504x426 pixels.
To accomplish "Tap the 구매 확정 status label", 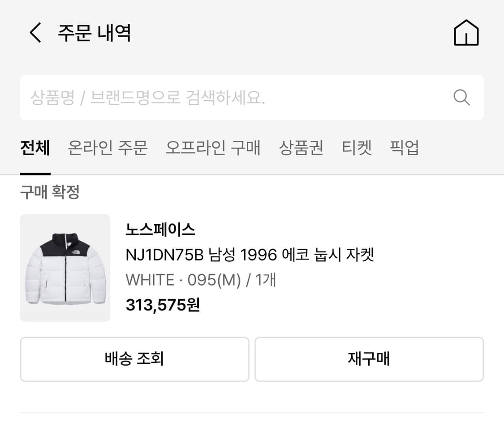I will [49, 192].
